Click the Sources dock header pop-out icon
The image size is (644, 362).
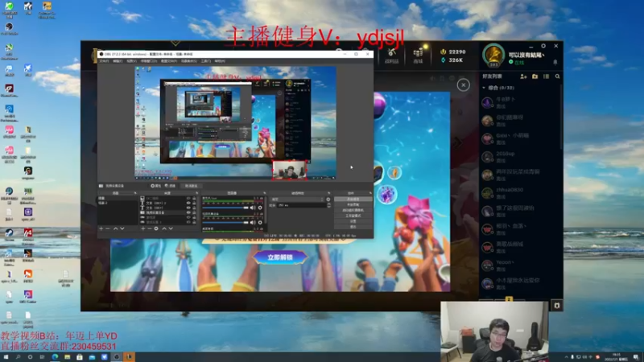point(196,193)
